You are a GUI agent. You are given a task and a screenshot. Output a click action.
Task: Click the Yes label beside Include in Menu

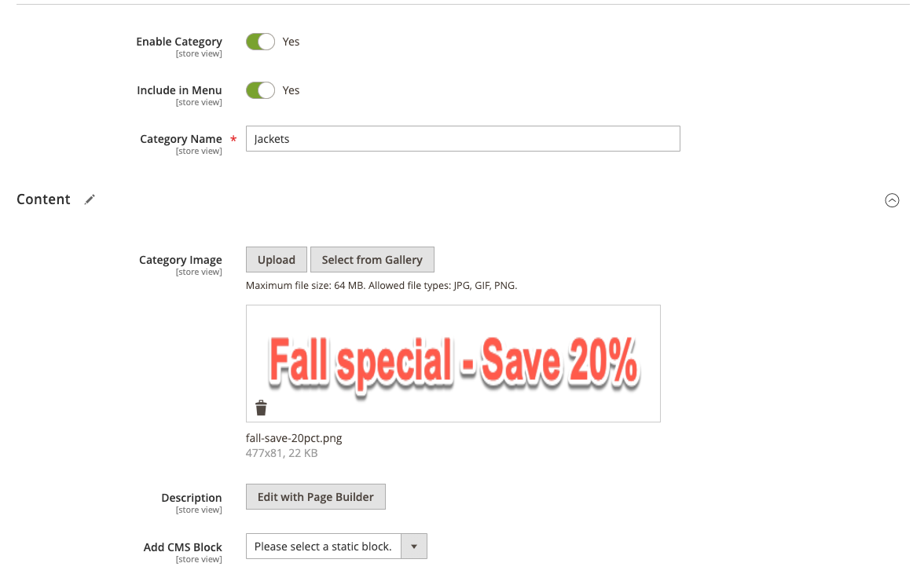291,90
